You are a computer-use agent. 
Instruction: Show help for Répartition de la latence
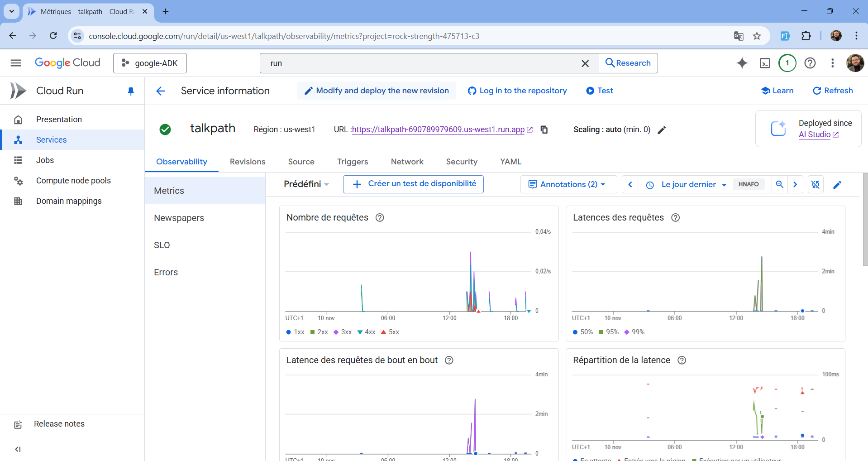(682, 360)
